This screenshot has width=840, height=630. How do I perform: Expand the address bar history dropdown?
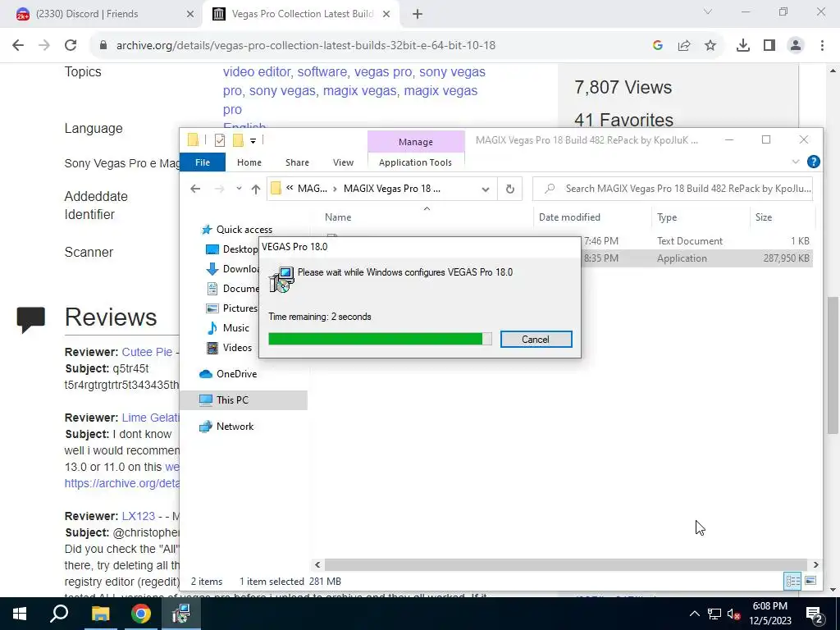[486, 189]
